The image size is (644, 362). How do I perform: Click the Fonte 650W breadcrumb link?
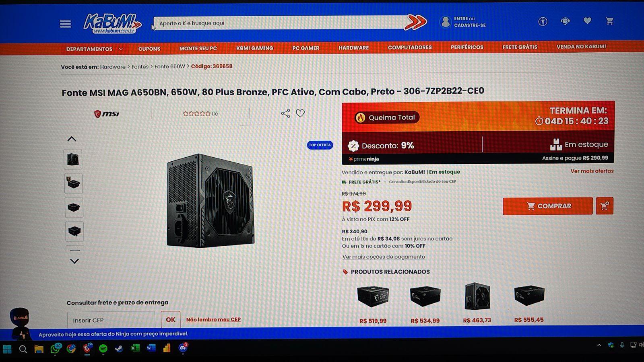[x=170, y=66]
